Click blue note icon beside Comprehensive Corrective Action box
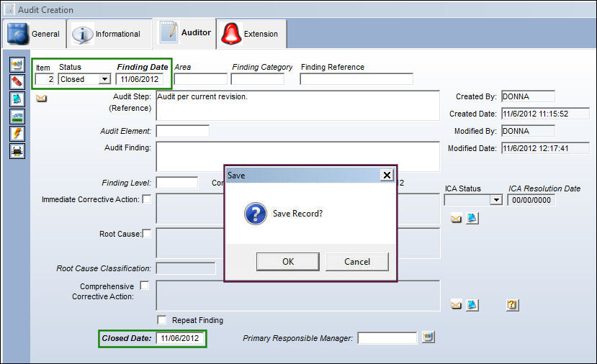Viewport: 597px width, 364px height. point(472,305)
